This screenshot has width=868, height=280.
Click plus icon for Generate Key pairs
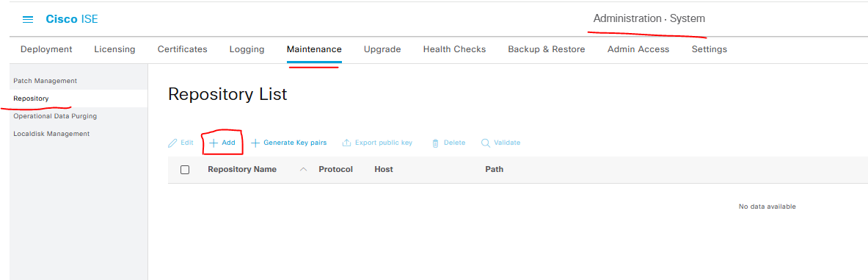(x=255, y=143)
